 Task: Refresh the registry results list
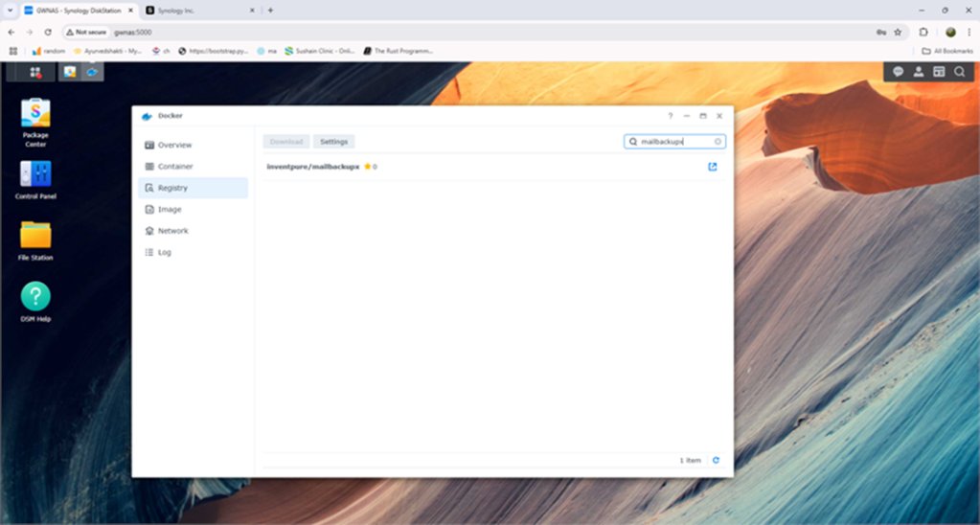[x=716, y=460]
